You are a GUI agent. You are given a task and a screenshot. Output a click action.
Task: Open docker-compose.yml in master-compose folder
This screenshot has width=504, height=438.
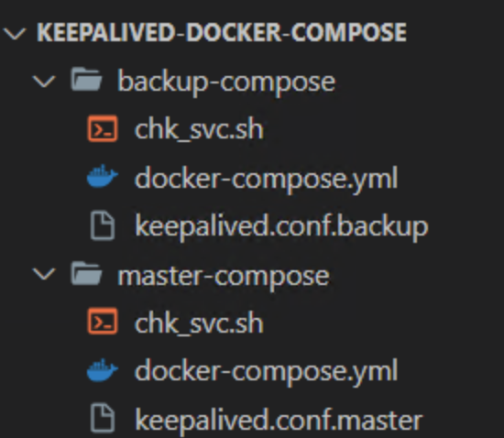(x=267, y=373)
